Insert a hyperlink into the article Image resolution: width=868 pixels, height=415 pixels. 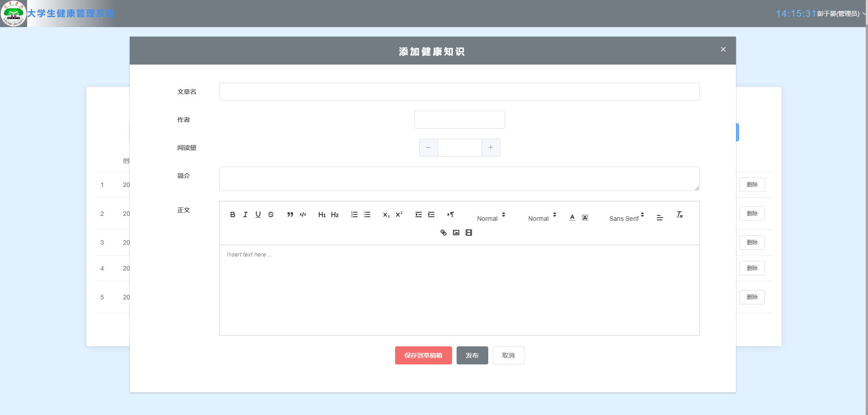(x=443, y=233)
